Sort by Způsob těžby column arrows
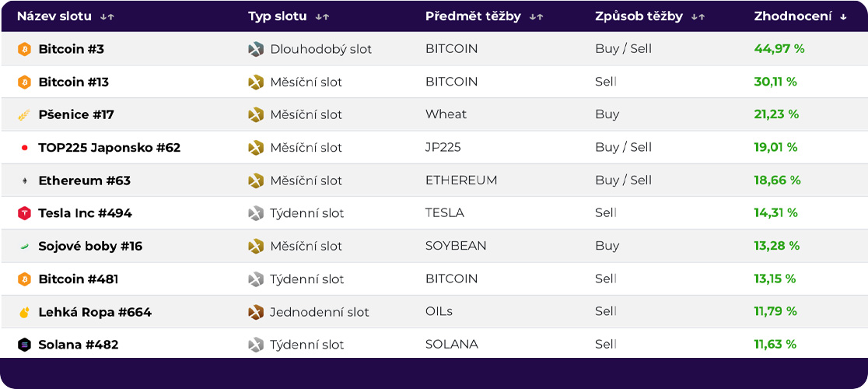868x389 pixels. [698, 17]
